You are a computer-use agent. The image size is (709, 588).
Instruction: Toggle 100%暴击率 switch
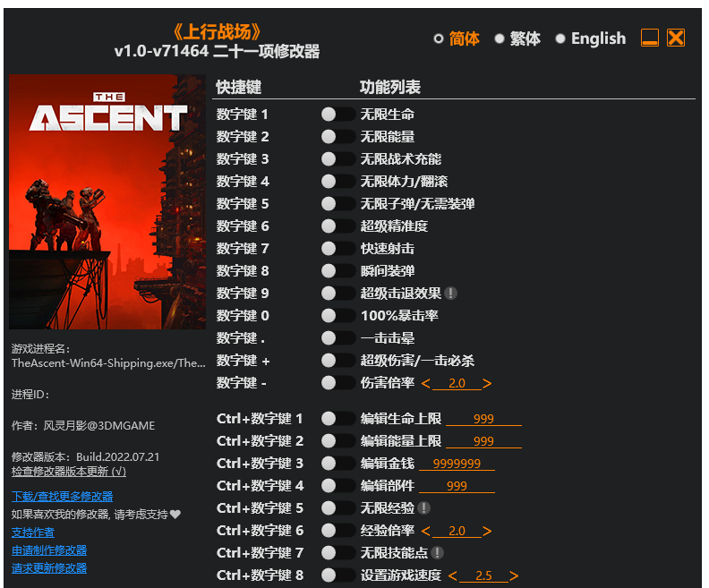[337, 315]
